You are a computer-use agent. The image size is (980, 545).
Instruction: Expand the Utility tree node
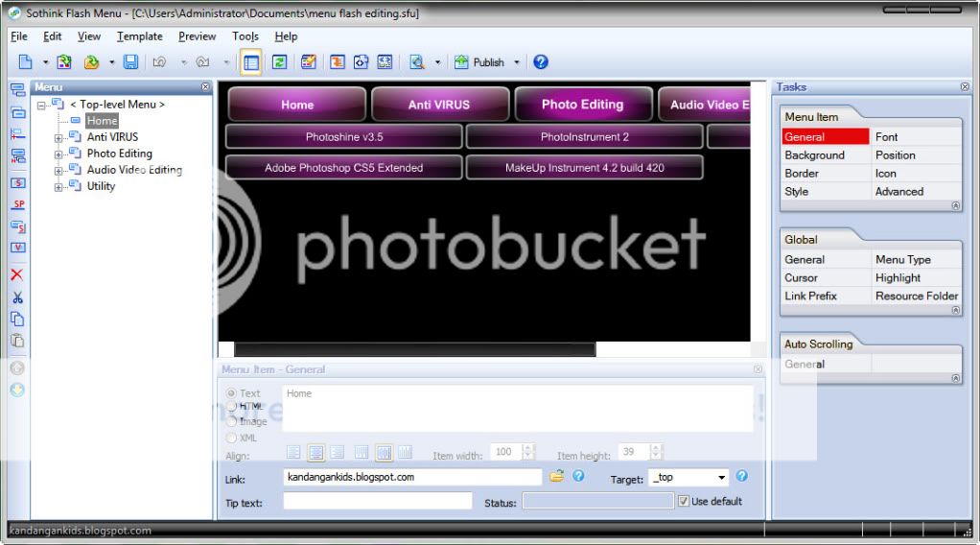click(58, 187)
